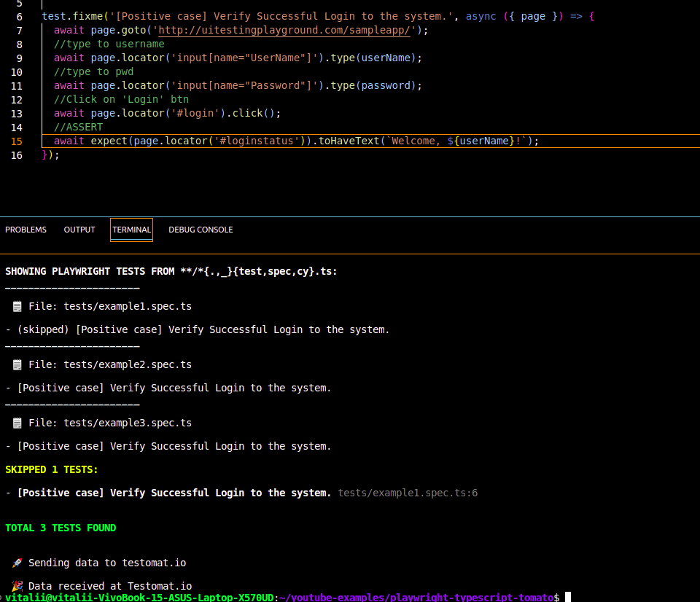This screenshot has height=602, width=700.
Task: Place cursor at terminal prompt
Action: (x=568, y=597)
